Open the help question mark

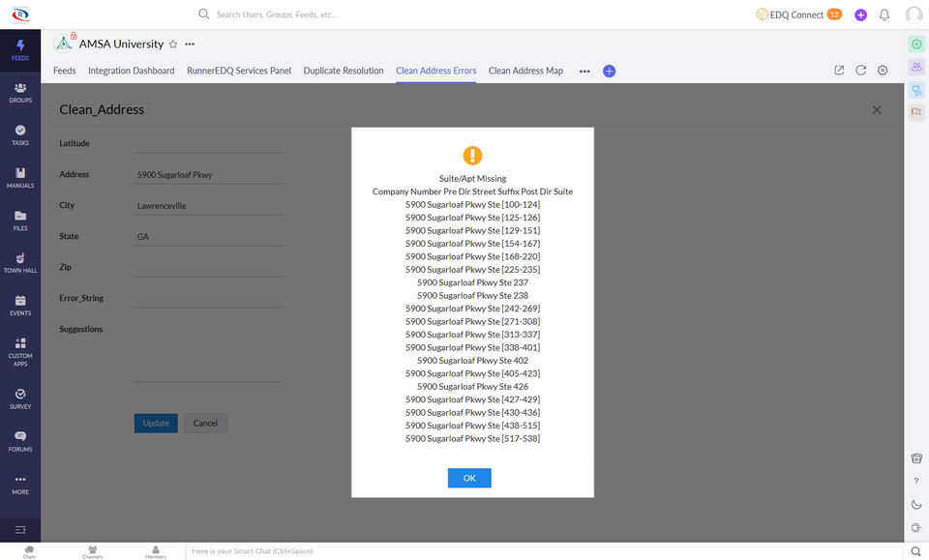tap(916, 482)
